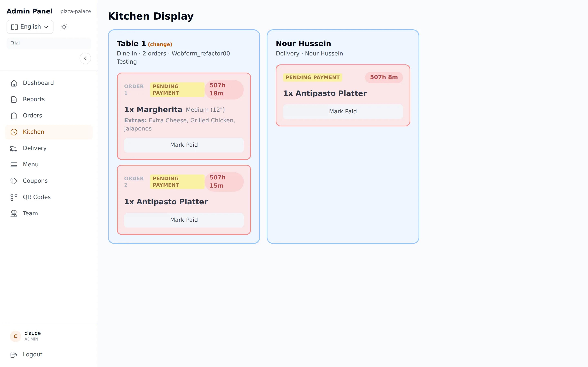The width and height of the screenshot is (588, 367).
Task: Click the Kitchen clock icon
Action: coord(14,132)
